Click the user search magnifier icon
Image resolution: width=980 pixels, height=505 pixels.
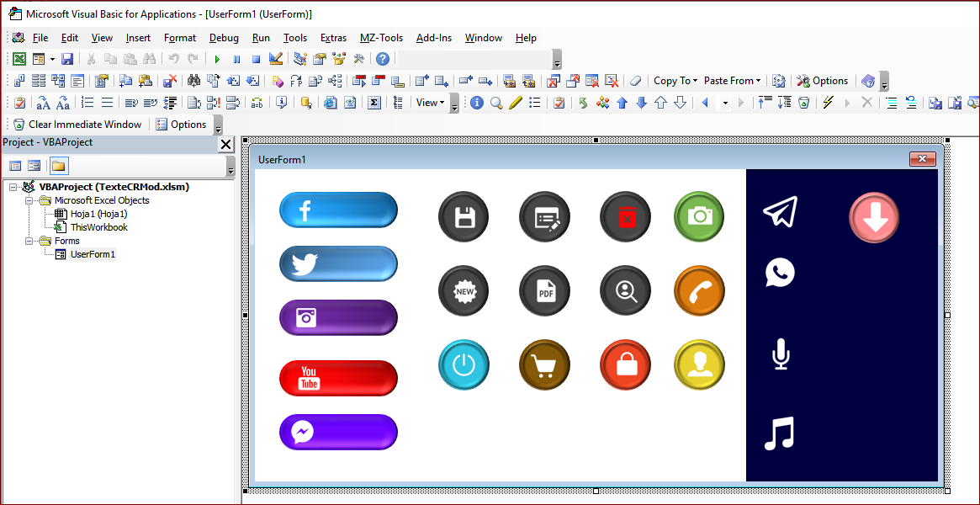pos(625,291)
